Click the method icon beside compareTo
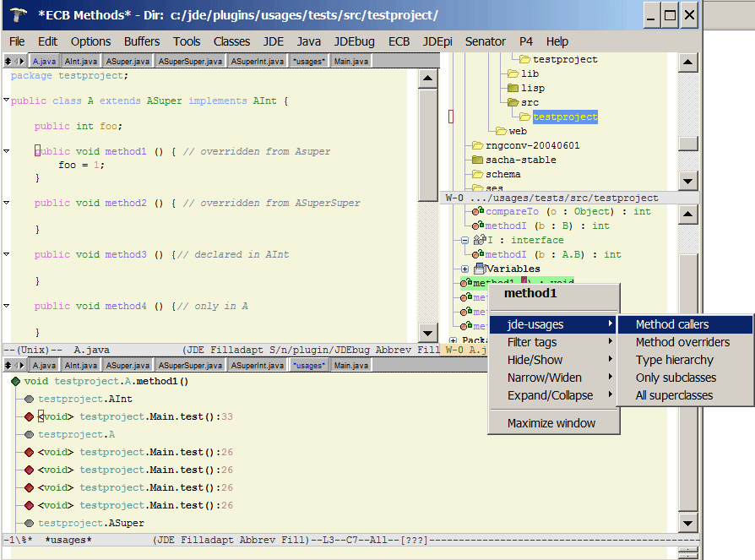Viewport: 755px width, 560px height. 478,211
